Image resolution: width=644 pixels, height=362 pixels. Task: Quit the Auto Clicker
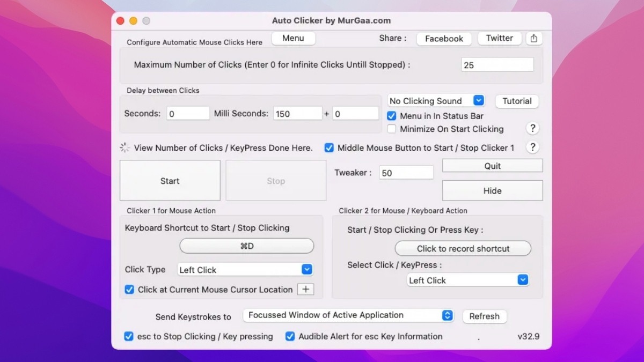coord(492,166)
